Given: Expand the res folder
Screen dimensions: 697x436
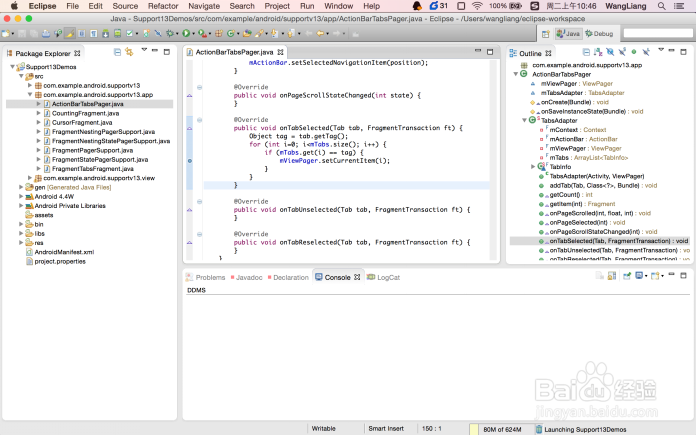Looking at the screenshot, I should (x=21, y=243).
